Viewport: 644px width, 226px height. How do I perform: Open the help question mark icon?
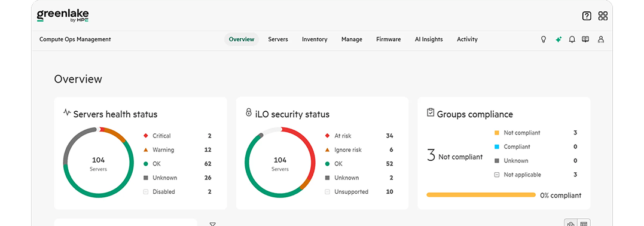tap(587, 16)
